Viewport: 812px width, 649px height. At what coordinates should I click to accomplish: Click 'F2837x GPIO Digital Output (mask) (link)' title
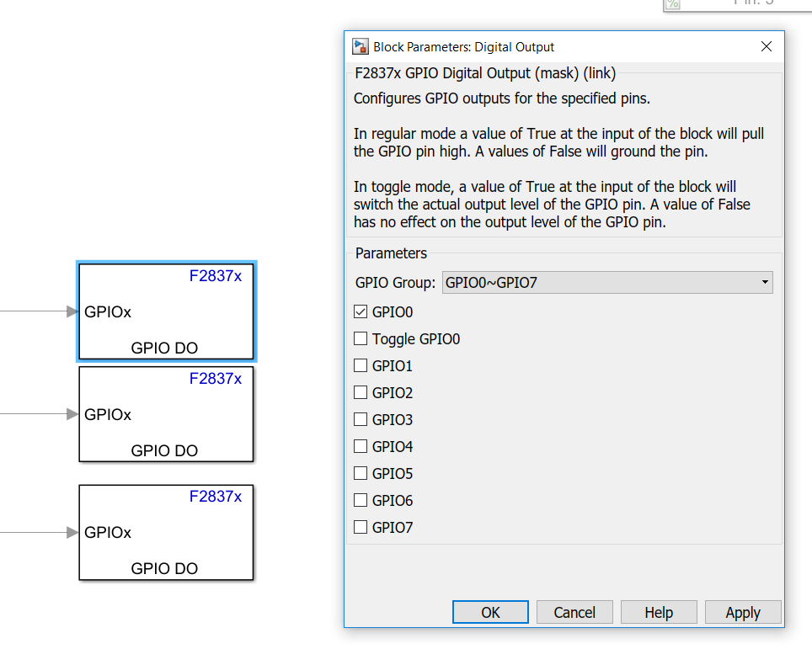click(x=485, y=73)
